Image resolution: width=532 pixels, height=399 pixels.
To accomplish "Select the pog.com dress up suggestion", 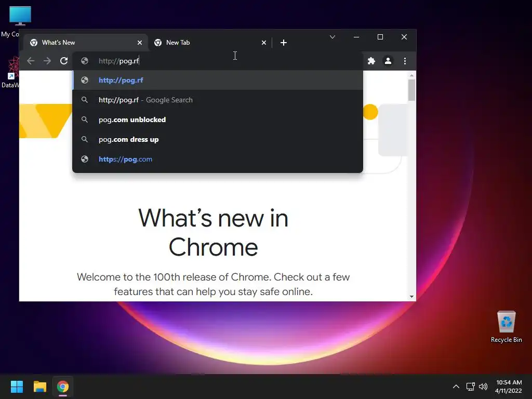I will coord(218,139).
